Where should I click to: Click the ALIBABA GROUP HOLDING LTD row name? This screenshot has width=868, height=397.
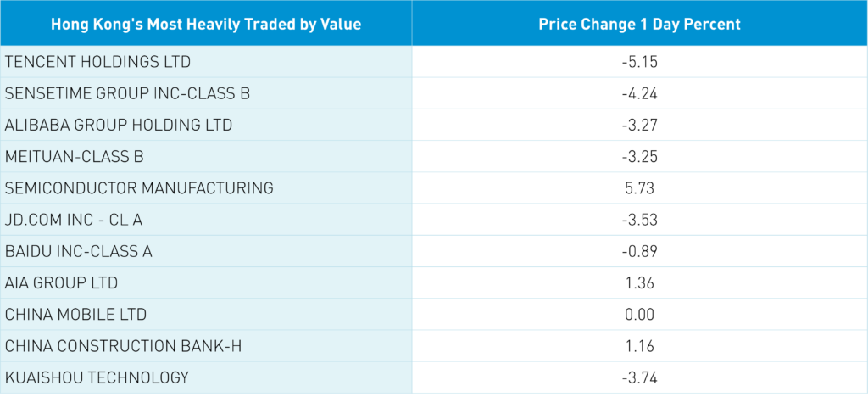click(119, 125)
